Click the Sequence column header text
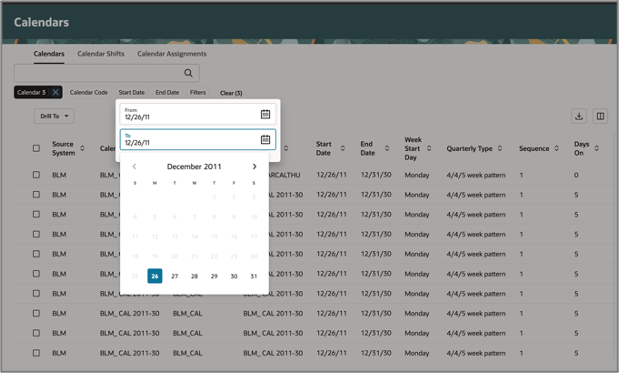The height and width of the screenshot is (374, 620). [534, 149]
